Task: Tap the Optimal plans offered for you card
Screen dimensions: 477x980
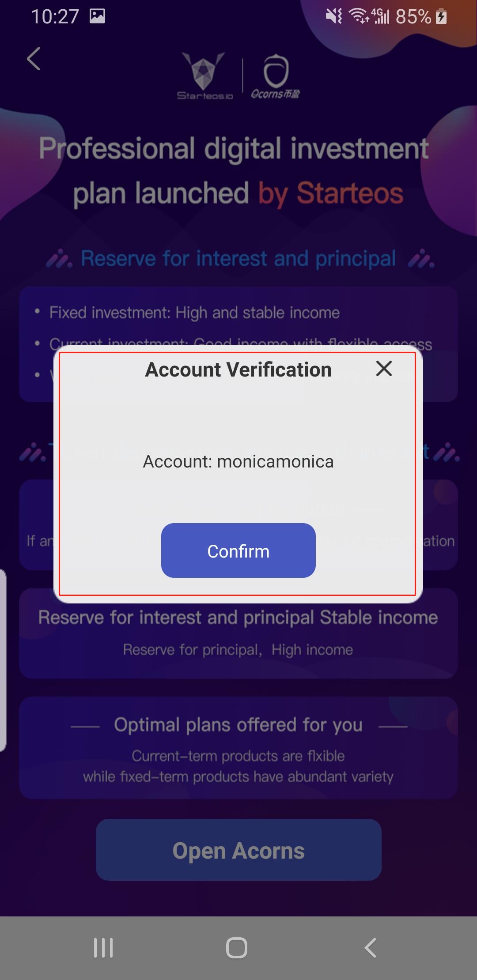Action: point(238,748)
